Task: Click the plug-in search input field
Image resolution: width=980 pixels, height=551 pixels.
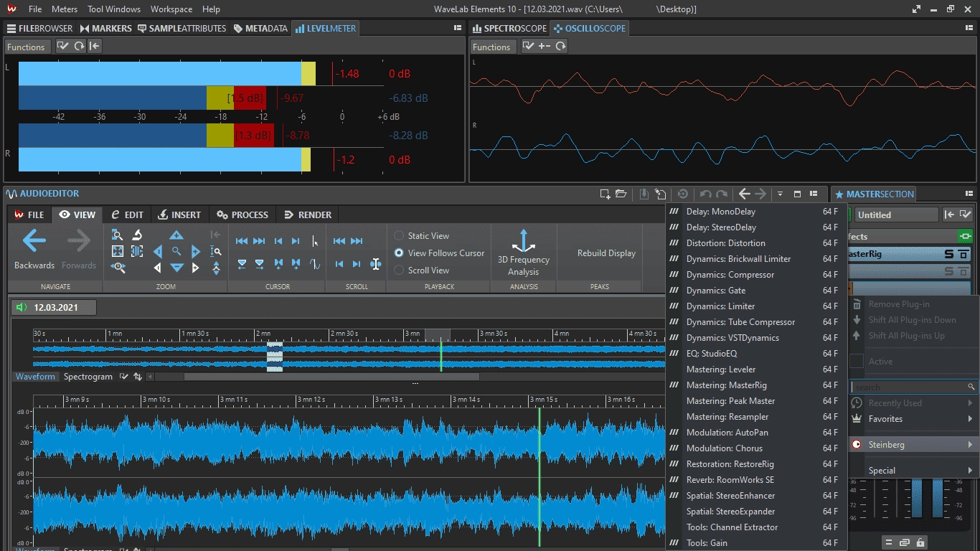Action: tap(914, 387)
